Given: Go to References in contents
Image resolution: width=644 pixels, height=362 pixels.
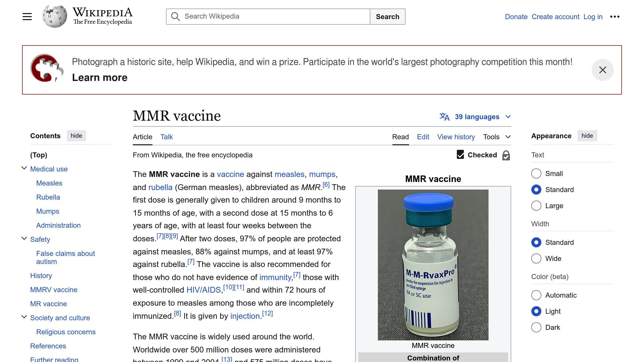Looking at the screenshot, I should coord(48,346).
